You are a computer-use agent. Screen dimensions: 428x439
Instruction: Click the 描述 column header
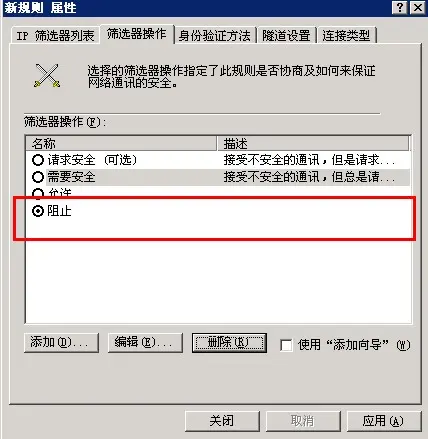click(x=313, y=144)
